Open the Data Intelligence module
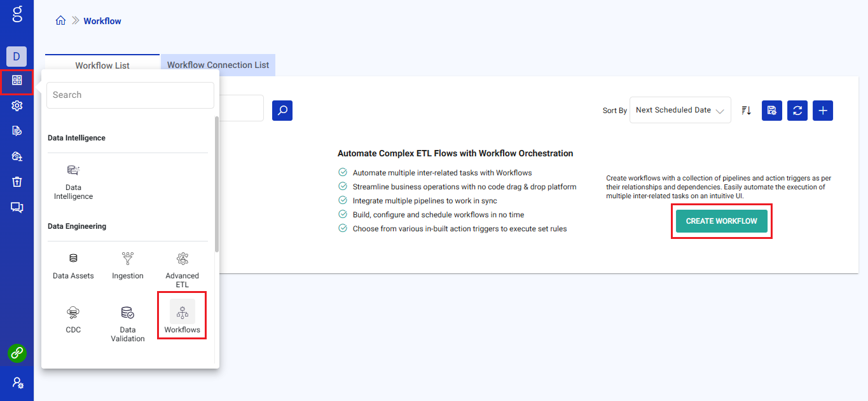 click(73, 181)
